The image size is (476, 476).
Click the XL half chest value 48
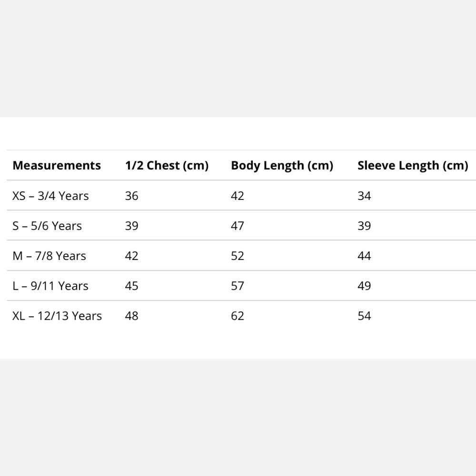(131, 316)
